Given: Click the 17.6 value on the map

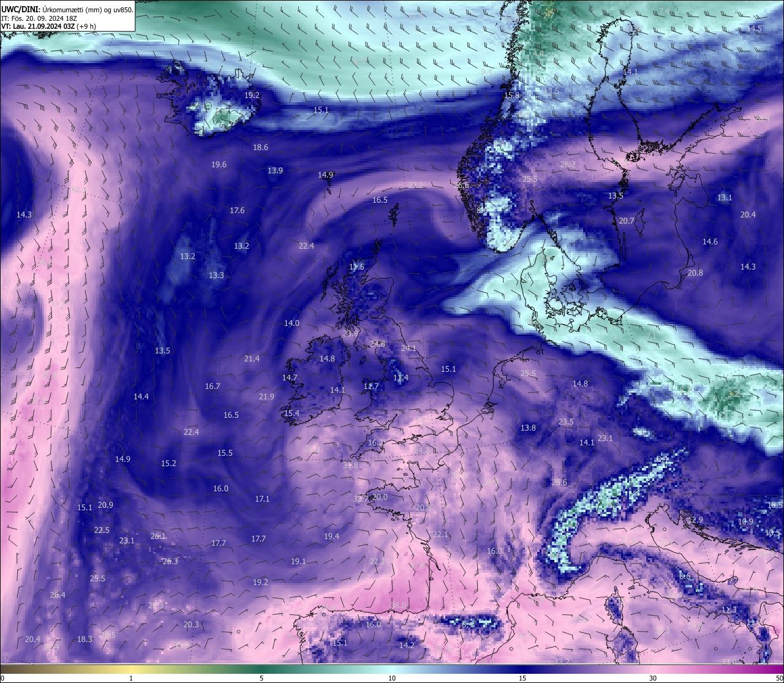Looking at the screenshot, I should [x=237, y=210].
